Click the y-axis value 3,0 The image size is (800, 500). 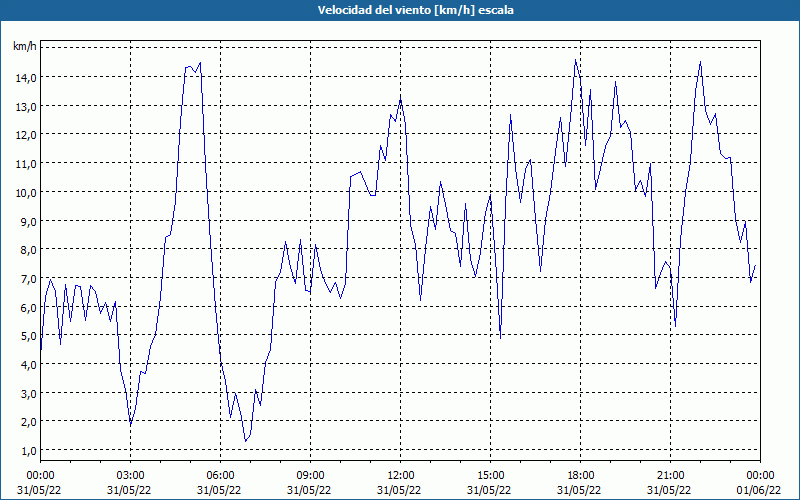click(29, 393)
